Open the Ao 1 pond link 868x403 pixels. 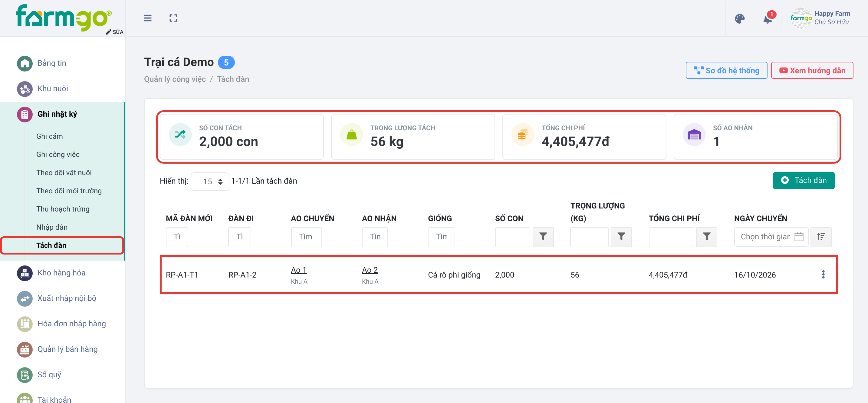[298, 270]
